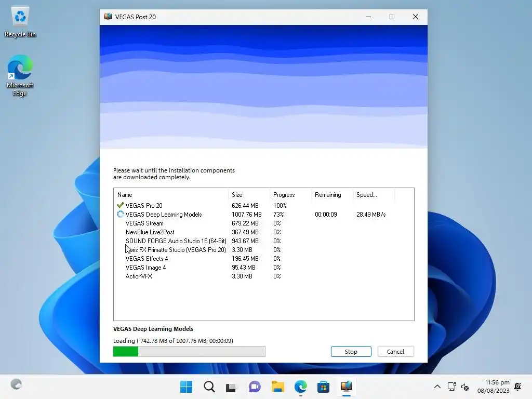This screenshot has height=399, width=532.
Task: Click the green checkmark beside VEGAS Pro 20
Action: 120,205
